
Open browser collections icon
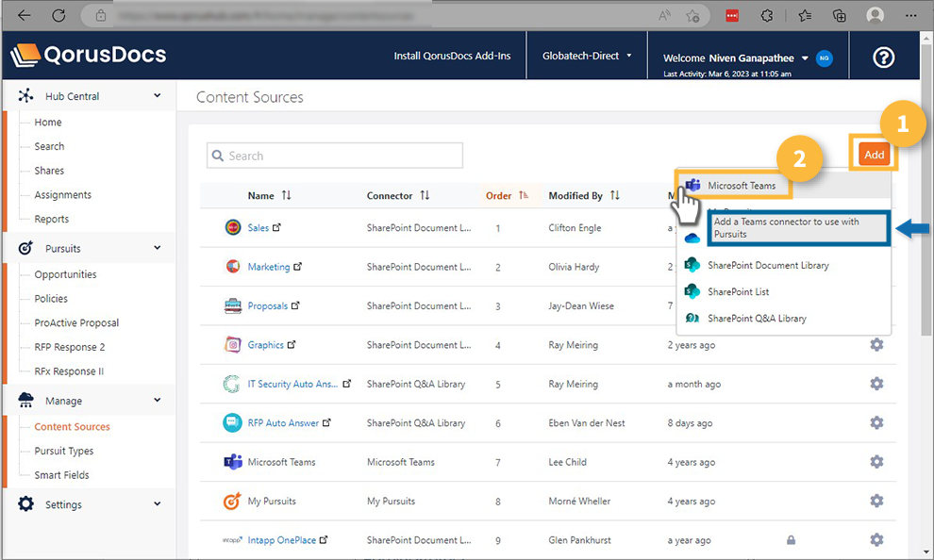click(840, 15)
